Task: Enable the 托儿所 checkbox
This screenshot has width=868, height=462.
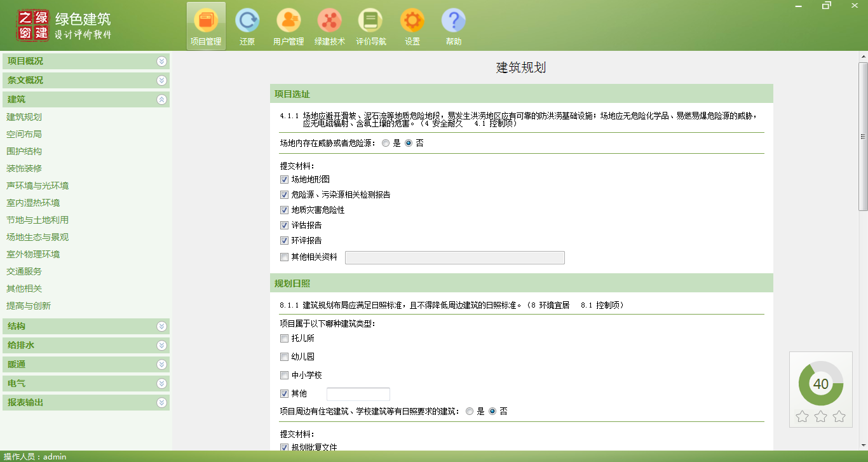Action: (283, 339)
